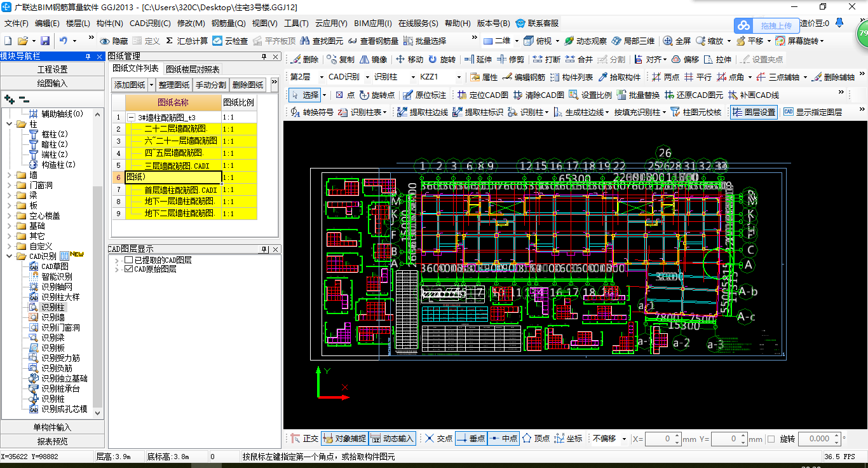Open 查看钢筋量 rebar quantity viewer
The image size is (868, 468).
374,41
